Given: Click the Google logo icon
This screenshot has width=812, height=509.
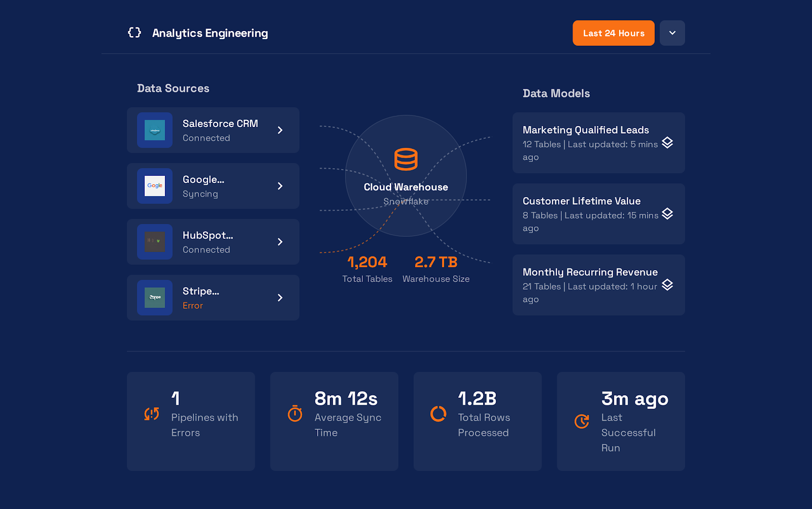Looking at the screenshot, I should click(154, 186).
